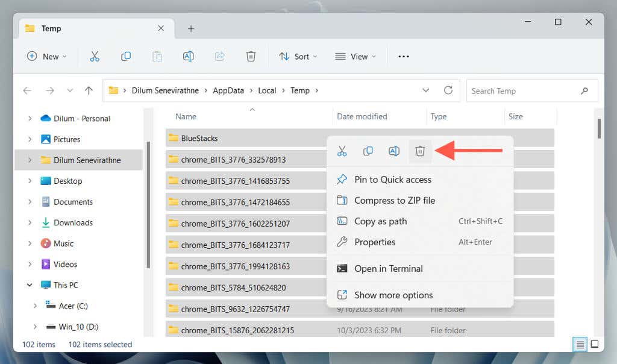Go up one folder level

click(89, 90)
